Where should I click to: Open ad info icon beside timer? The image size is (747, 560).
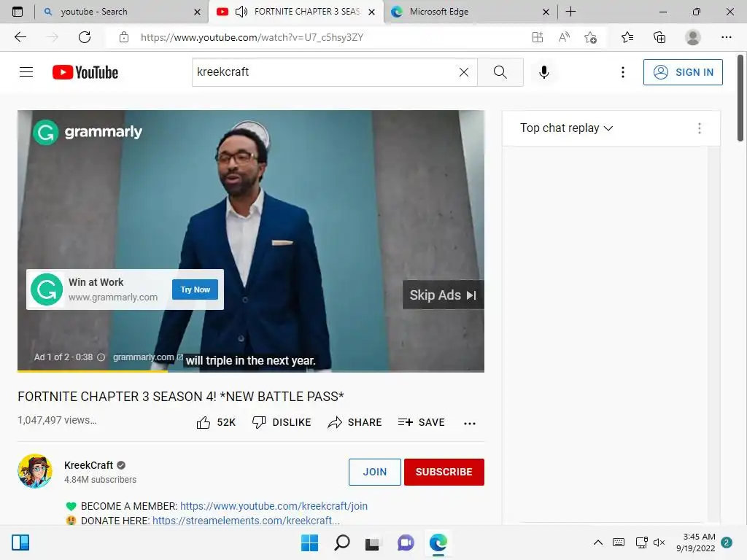click(x=101, y=357)
